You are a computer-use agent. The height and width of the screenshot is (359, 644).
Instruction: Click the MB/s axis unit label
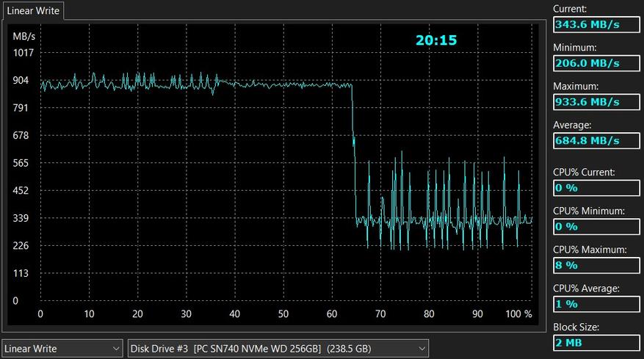coord(23,36)
